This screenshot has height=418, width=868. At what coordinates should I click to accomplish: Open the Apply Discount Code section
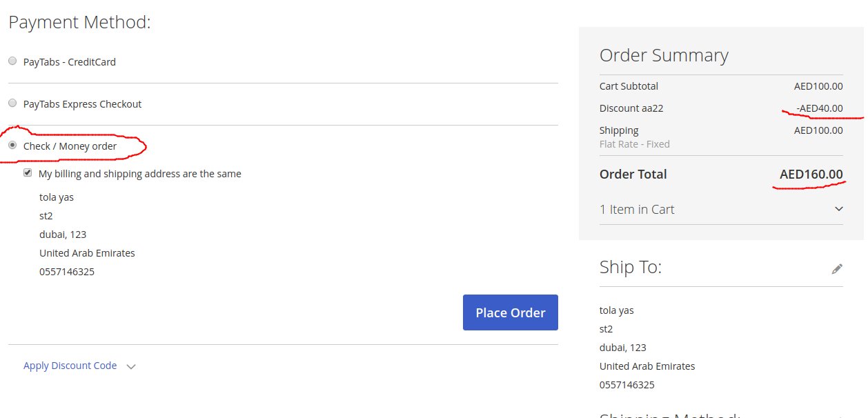[x=70, y=366]
